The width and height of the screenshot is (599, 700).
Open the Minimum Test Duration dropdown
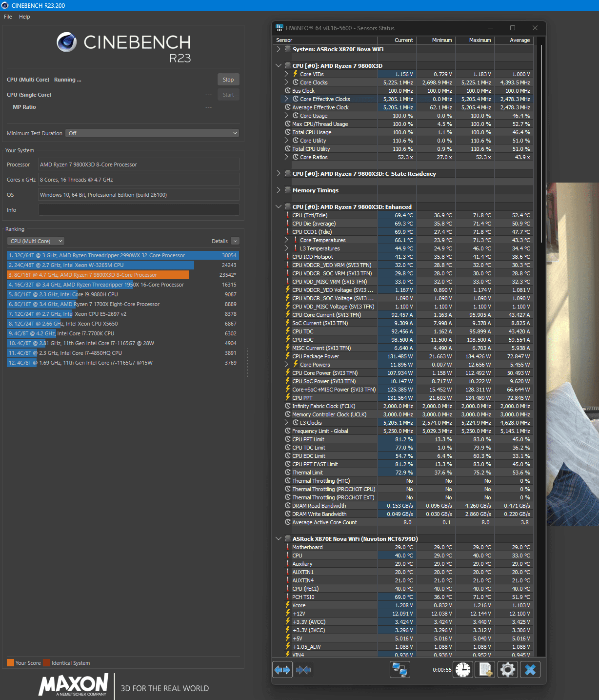tap(152, 133)
